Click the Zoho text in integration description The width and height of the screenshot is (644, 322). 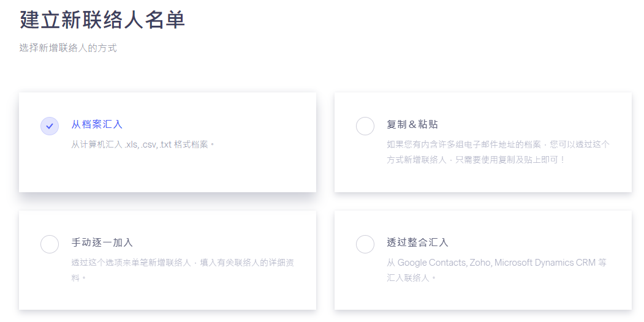click(480, 263)
